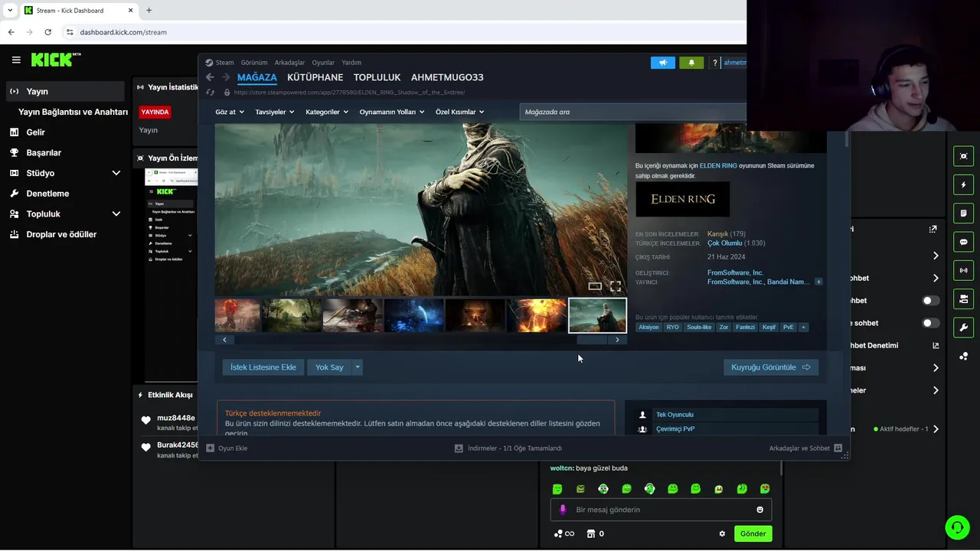The width and height of the screenshot is (980, 551).
Task: Open Arkadaşlar ve Sohbet chat icon
Action: (x=838, y=448)
